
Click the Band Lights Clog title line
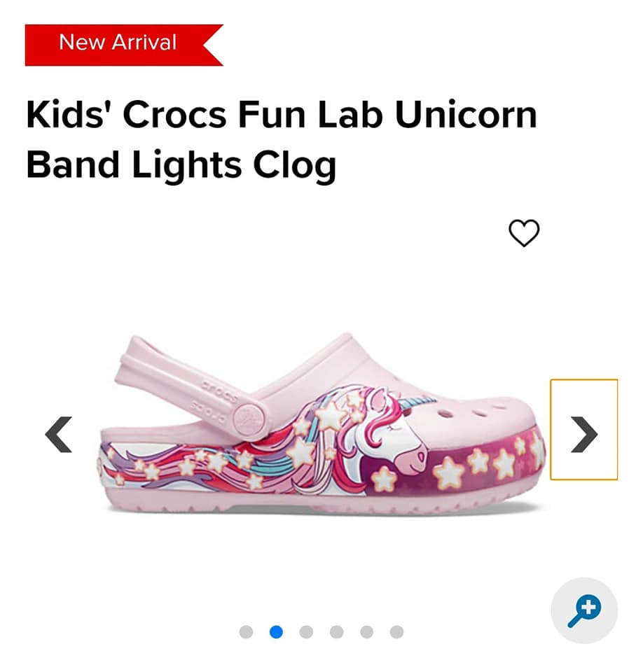pyautogui.click(x=181, y=165)
